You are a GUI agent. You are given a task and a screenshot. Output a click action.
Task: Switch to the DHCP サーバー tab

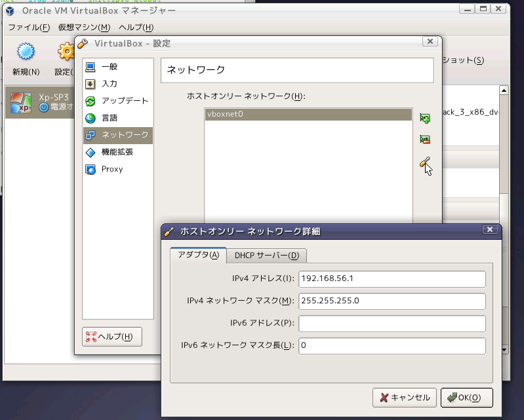pos(266,256)
